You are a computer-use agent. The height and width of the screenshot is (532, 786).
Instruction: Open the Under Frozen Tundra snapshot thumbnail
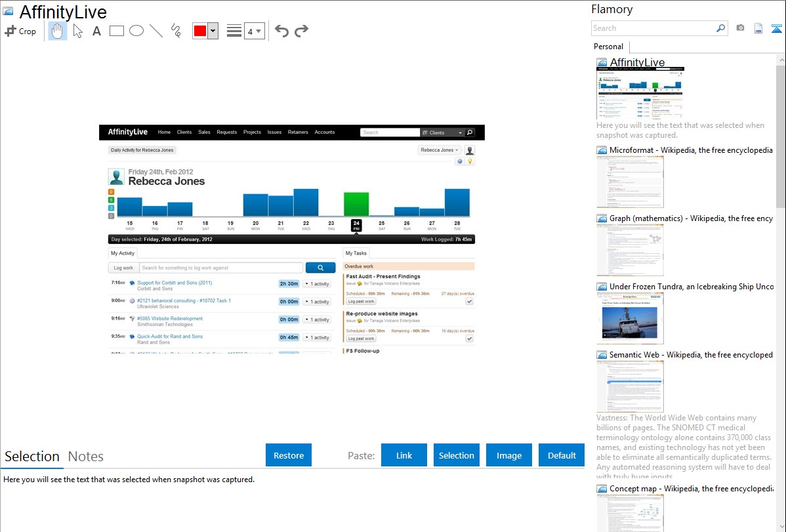(630, 318)
